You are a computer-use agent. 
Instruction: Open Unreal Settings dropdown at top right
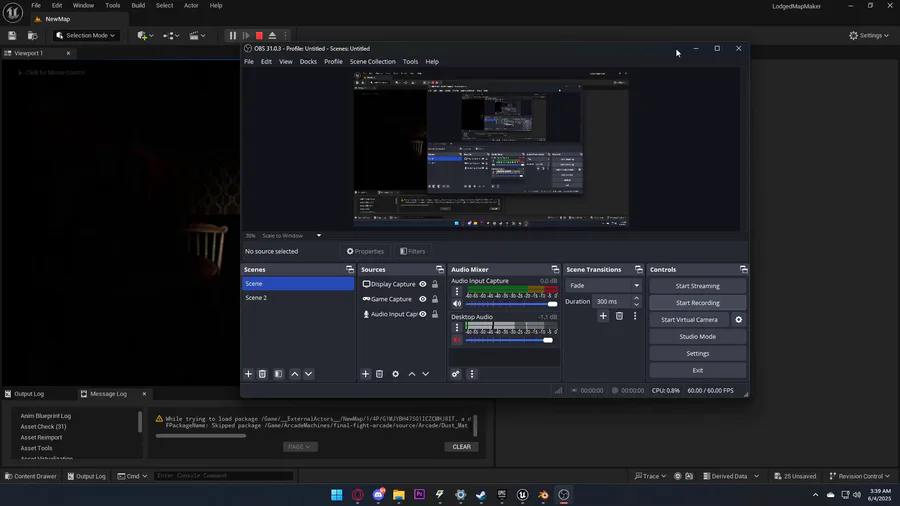point(868,36)
